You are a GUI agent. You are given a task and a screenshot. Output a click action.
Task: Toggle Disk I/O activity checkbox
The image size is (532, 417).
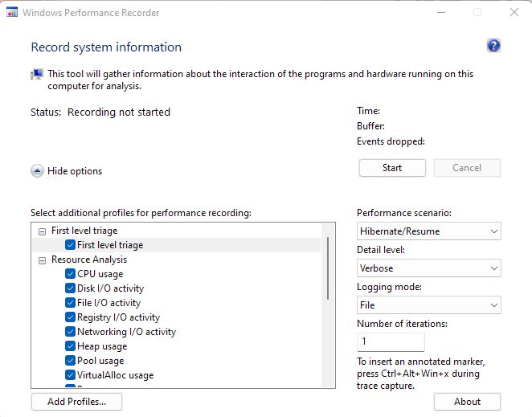coord(70,288)
